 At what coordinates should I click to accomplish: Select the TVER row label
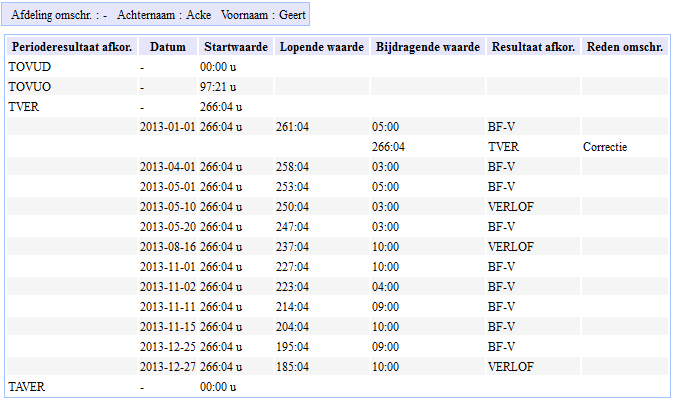point(24,107)
